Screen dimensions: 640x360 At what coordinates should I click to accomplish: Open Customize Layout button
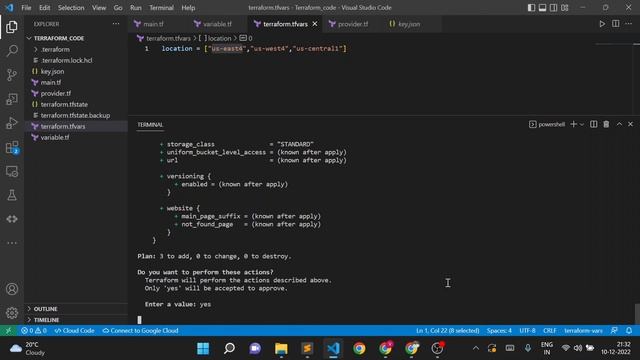[x=565, y=8]
